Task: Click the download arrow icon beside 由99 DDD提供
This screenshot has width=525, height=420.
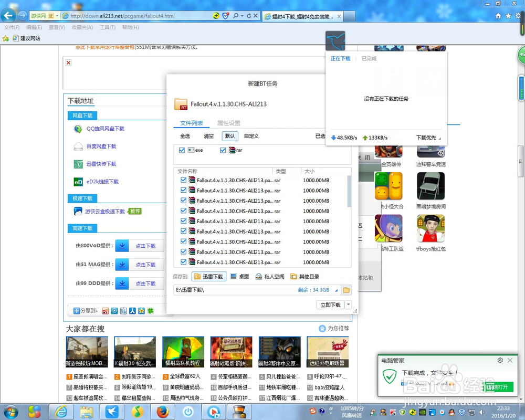Action: (x=122, y=283)
